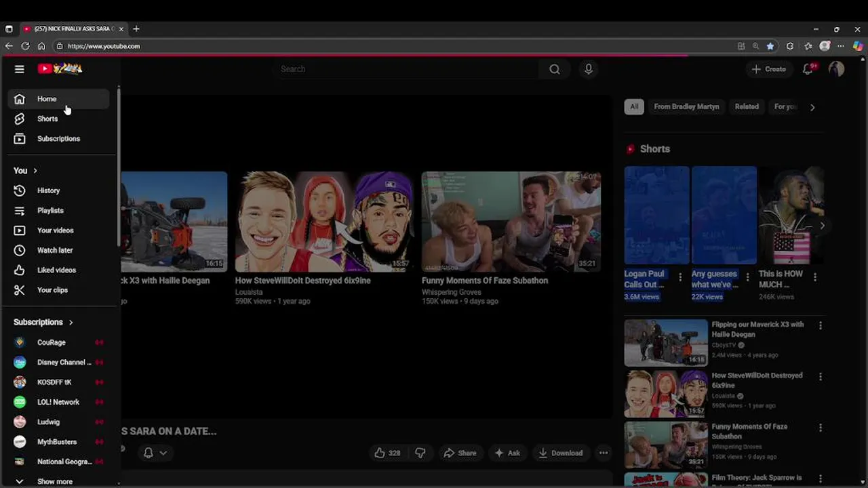
Task: Open options for Flipping our Maverick X3 video
Action: (x=821, y=326)
